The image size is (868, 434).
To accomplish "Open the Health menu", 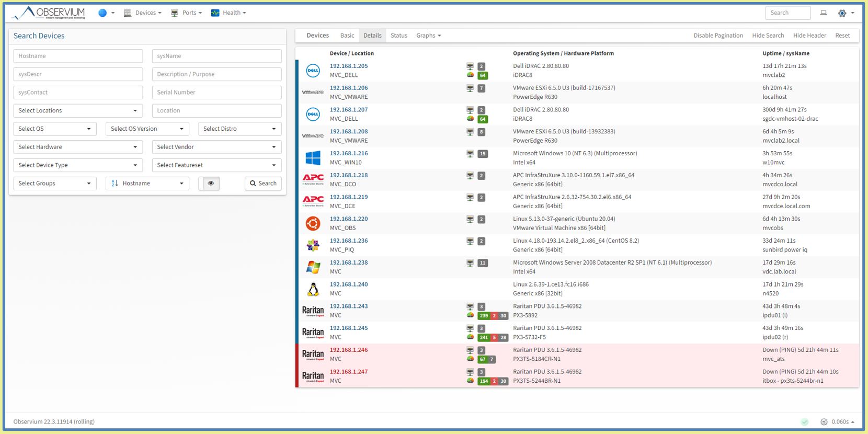I will pos(229,13).
